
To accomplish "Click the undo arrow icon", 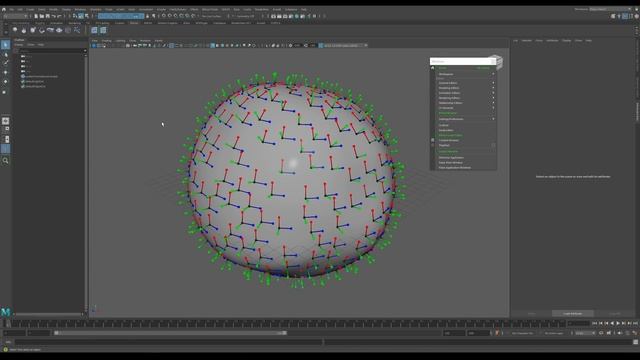I will point(53,16).
